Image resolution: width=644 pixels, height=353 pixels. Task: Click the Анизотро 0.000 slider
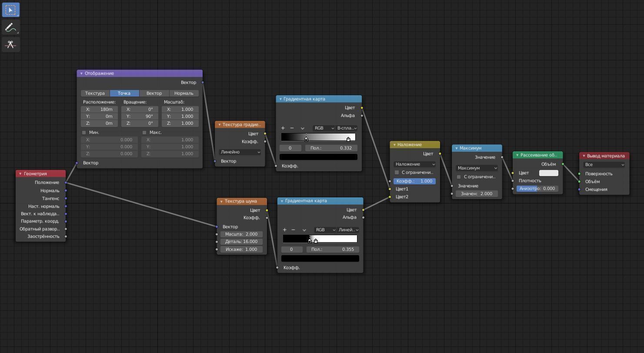pyautogui.click(x=537, y=188)
